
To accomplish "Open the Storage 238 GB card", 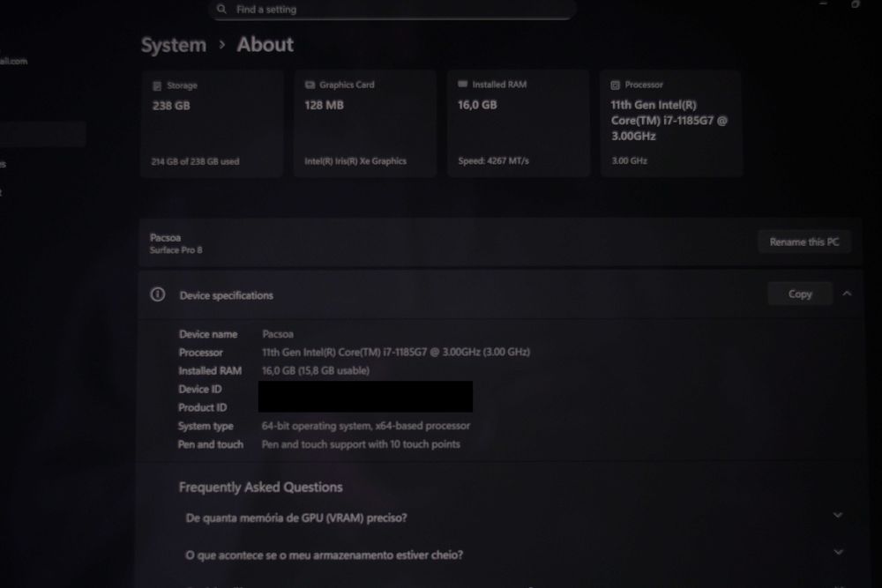I will coord(212,123).
